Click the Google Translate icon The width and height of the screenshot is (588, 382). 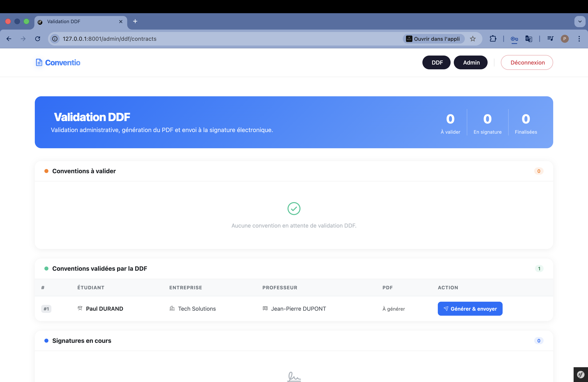529,39
